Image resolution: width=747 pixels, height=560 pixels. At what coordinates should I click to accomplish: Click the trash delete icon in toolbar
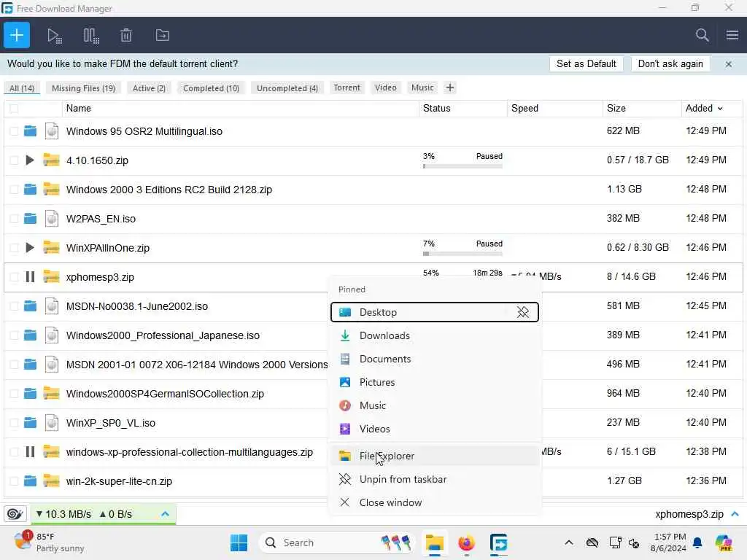(126, 35)
